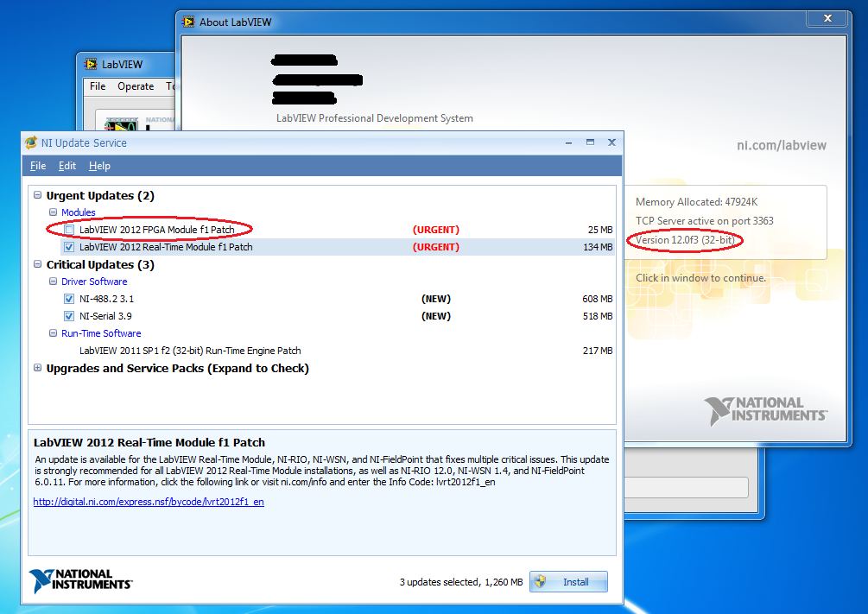Click the 217 MB size value

[x=598, y=351]
